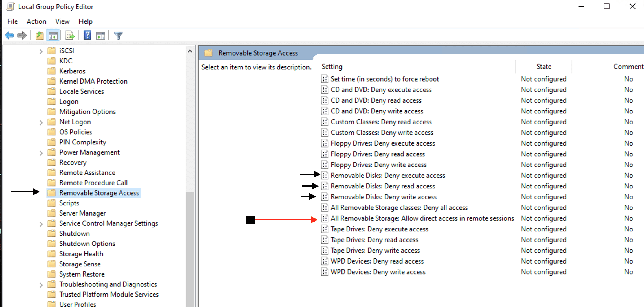This screenshot has height=307, width=644.
Task: Expand the iSCSI tree node
Action: pyautogui.click(x=41, y=51)
